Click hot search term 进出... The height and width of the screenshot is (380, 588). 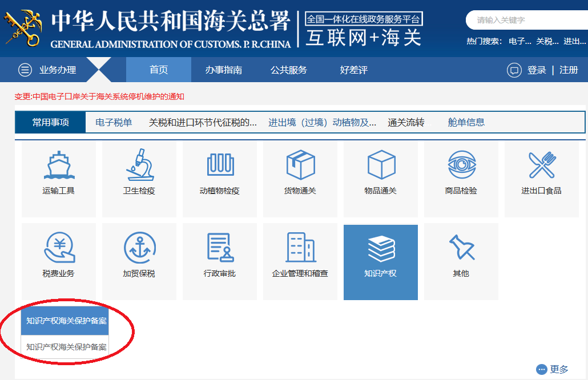(574, 41)
